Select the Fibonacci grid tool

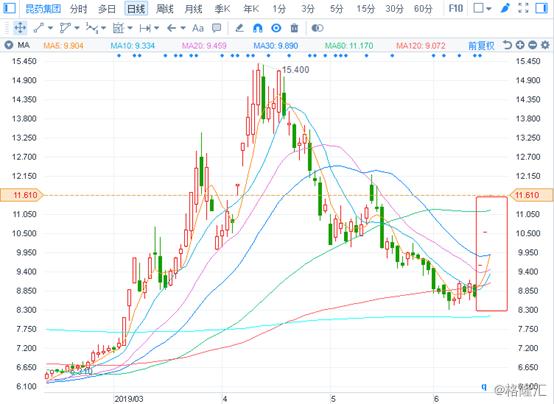coord(118,28)
